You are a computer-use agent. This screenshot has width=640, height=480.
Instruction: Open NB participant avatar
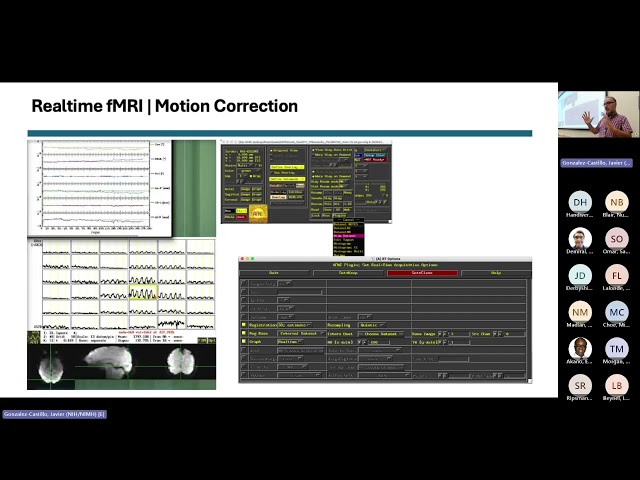click(617, 202)
